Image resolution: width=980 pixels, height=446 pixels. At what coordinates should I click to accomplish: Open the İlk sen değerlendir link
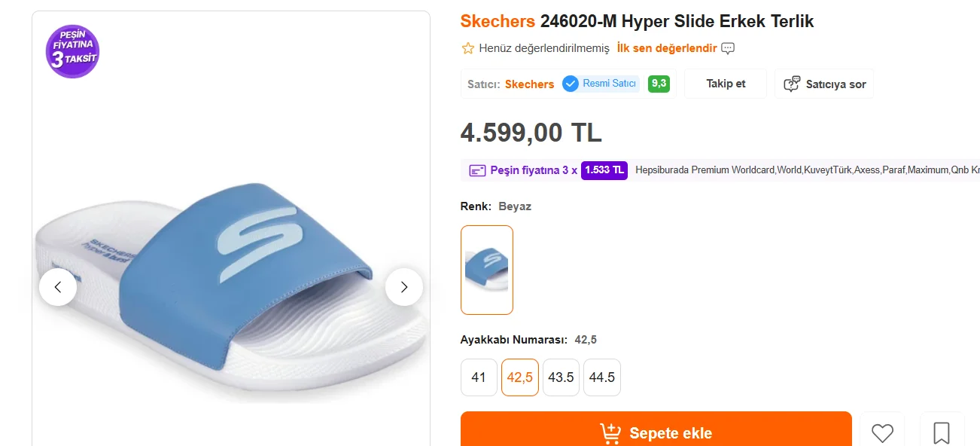pos(666,48)
